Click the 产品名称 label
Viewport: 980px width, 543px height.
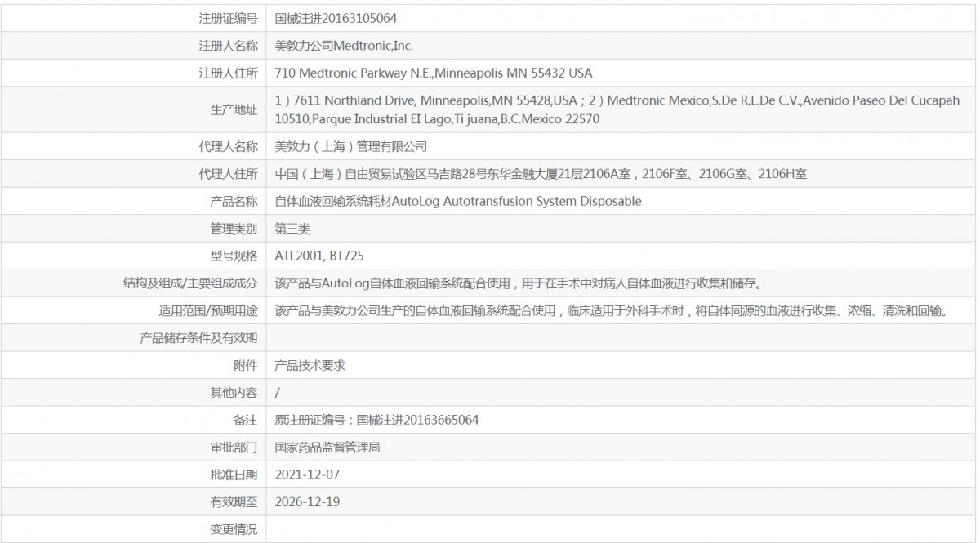click(234, 201)
